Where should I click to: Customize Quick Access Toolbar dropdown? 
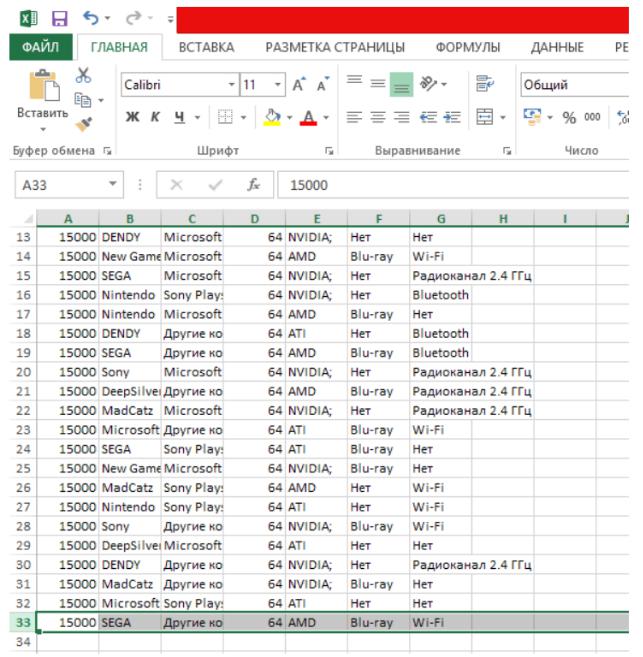tap(170, 19)
